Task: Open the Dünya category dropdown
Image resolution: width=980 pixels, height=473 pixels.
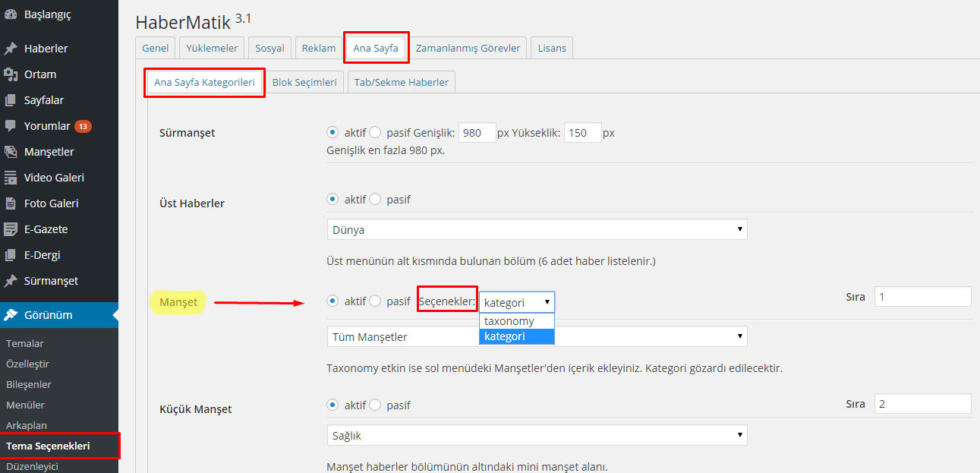Action: click(537, 229)
